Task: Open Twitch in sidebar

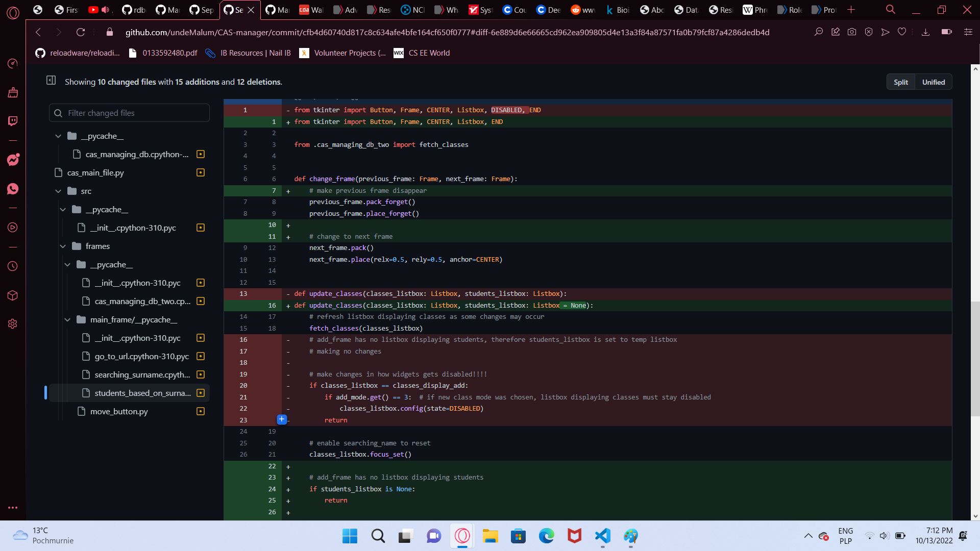Action: coord(13,121)
